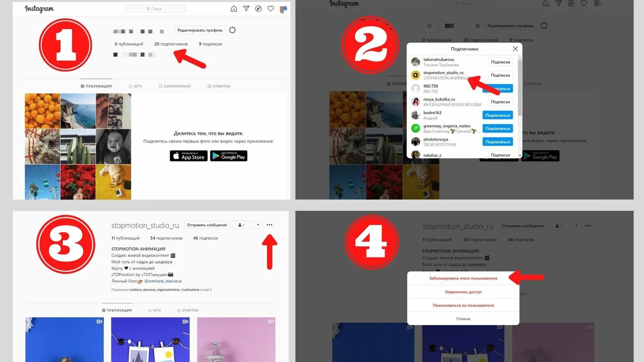Click 'Заблокировать этого пользователя' option

(x=463, y=278)
